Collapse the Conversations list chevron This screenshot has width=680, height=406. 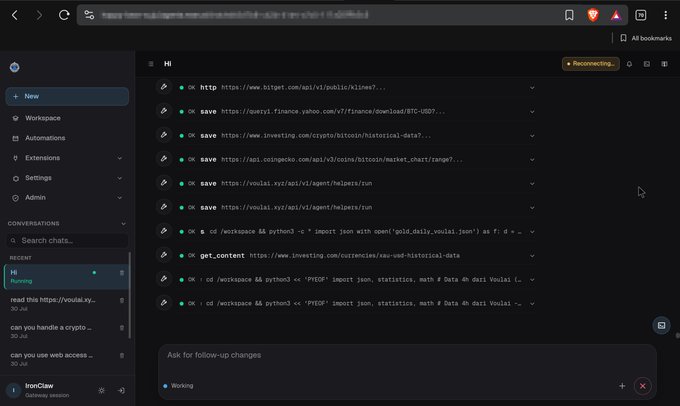tap(123, 224)
